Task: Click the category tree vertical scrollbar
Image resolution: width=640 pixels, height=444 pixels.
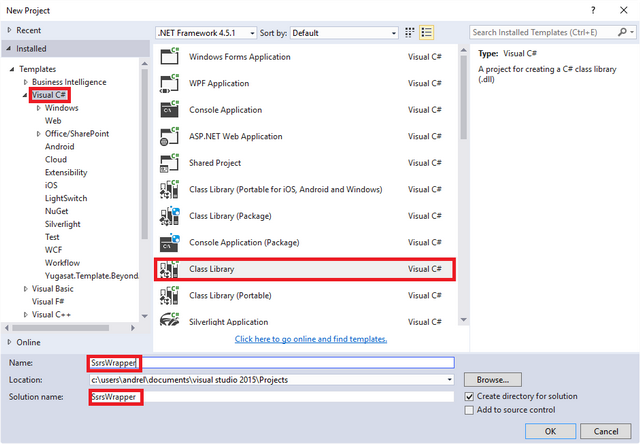Action: tap(144, 153)
